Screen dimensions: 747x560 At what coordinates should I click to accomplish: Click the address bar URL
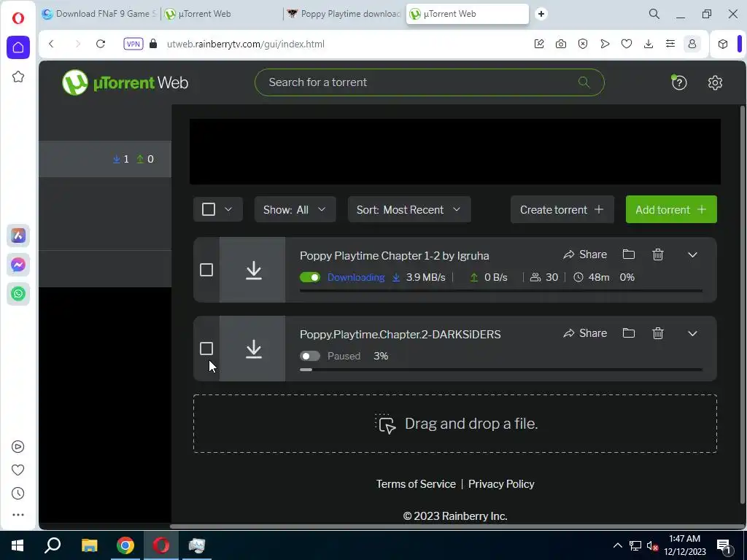(246, 44)
